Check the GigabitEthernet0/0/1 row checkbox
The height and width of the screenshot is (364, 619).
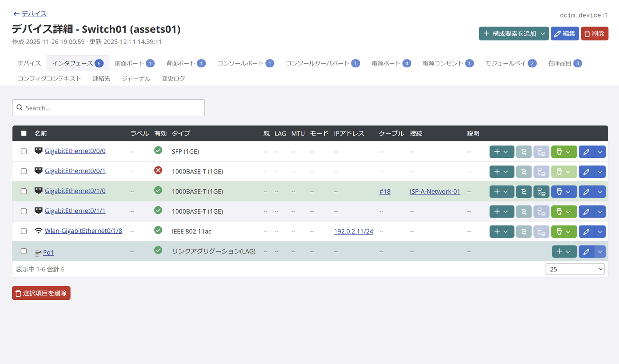click(x=24, y=171)
